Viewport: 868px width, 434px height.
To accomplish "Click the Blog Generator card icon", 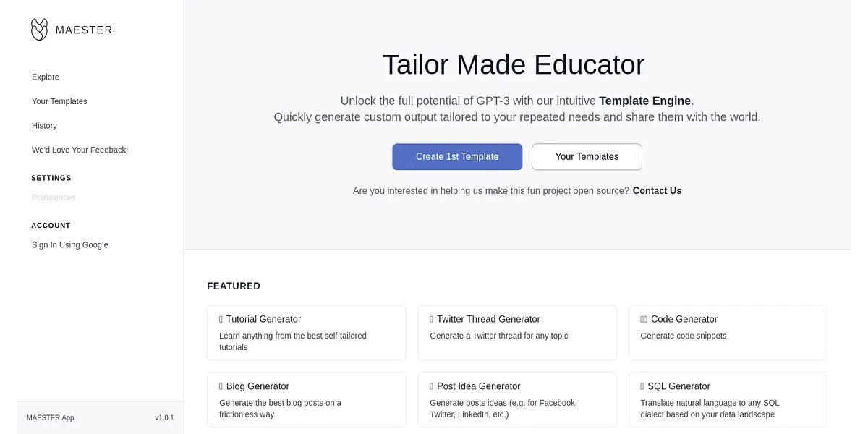I will click(x=221, y=386).
